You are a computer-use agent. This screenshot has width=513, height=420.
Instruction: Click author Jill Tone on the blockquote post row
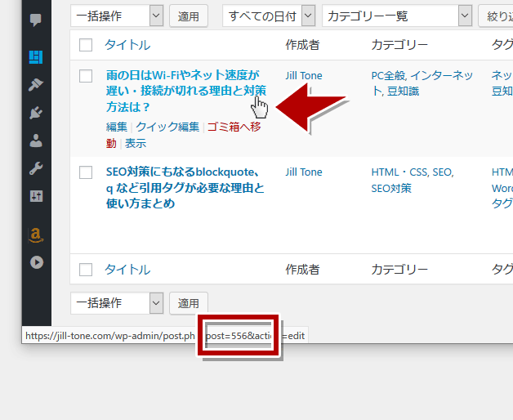[x=304, y=172]
